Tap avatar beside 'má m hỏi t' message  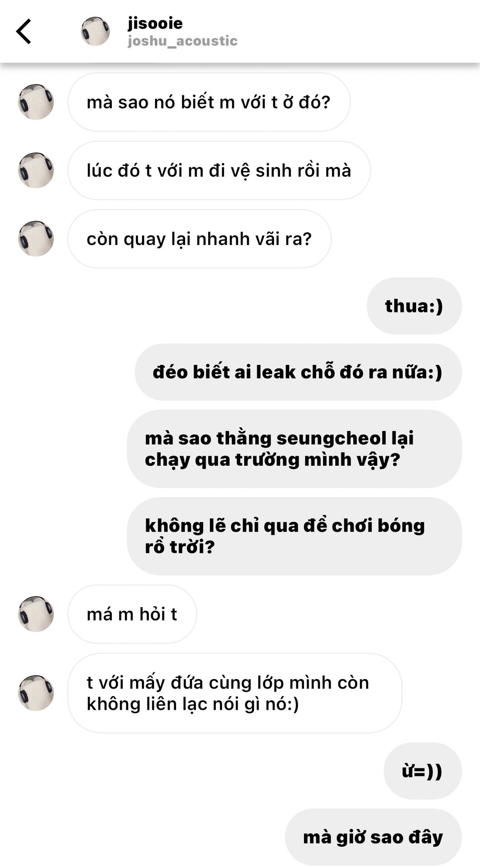(36, 614)
